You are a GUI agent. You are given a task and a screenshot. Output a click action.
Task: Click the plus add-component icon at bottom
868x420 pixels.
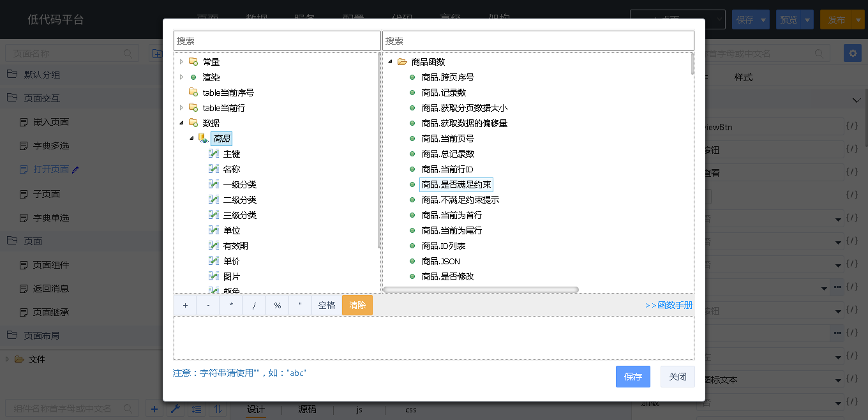(x=154, y=409)
